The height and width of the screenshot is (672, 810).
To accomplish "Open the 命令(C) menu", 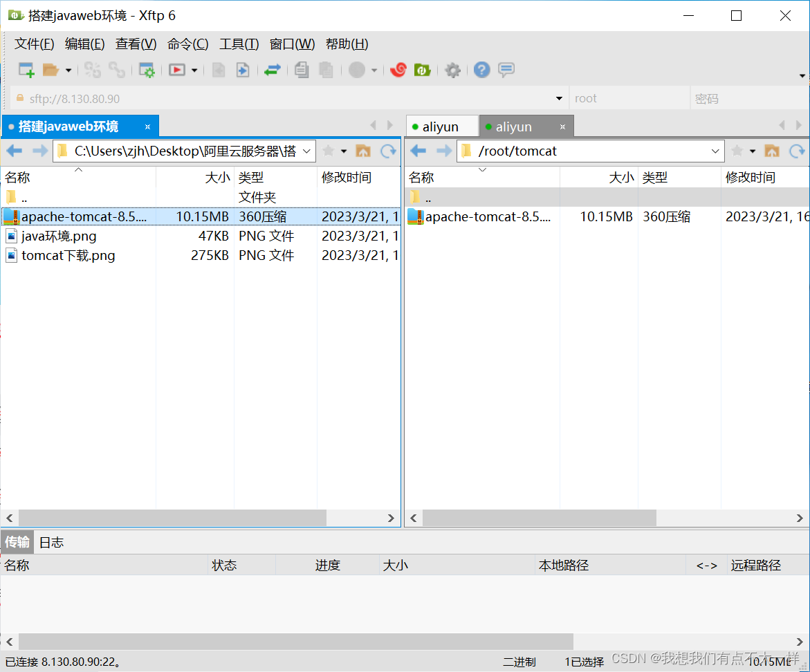I will point(187,44).
